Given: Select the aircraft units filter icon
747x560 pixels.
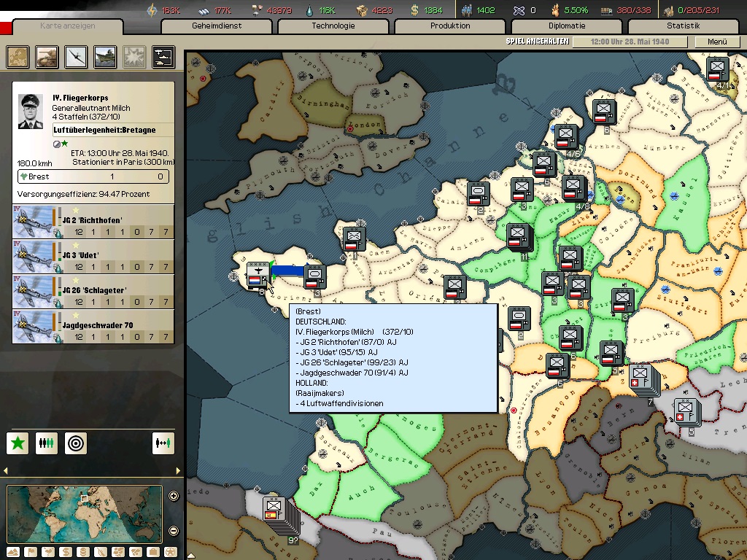Looking at the screenshot, I should pyautogui.click(x=77, y=57).
